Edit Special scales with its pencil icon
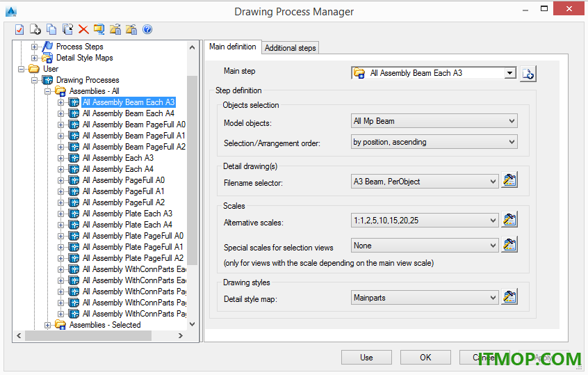The width and height of the screenshot is (588, 375). [x=509, y=245]
